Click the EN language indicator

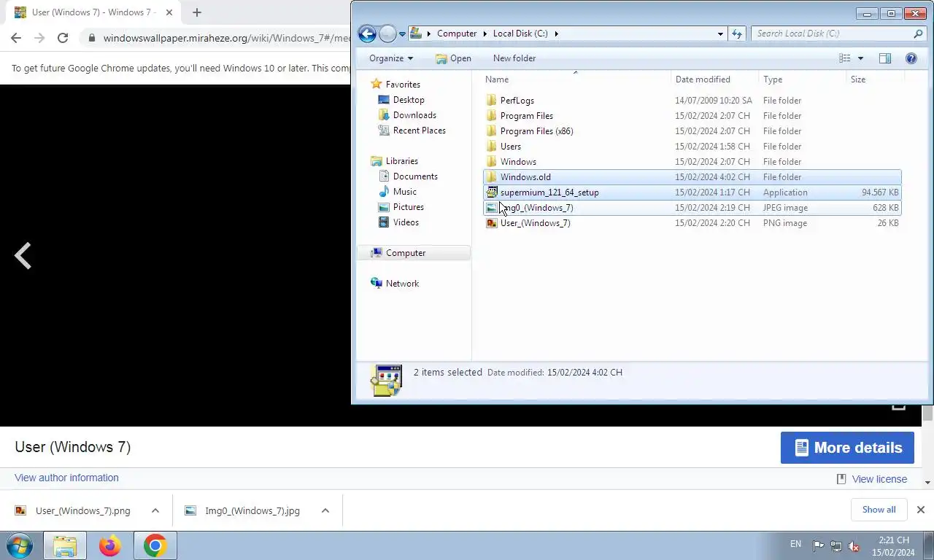(795, 544)
